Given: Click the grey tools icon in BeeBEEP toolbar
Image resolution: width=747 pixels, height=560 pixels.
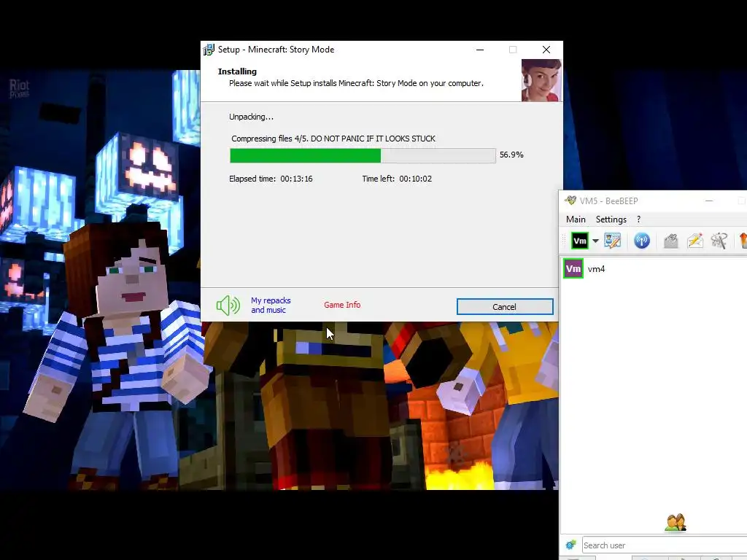Looking at the screenshot, I should tap(719, 241).
